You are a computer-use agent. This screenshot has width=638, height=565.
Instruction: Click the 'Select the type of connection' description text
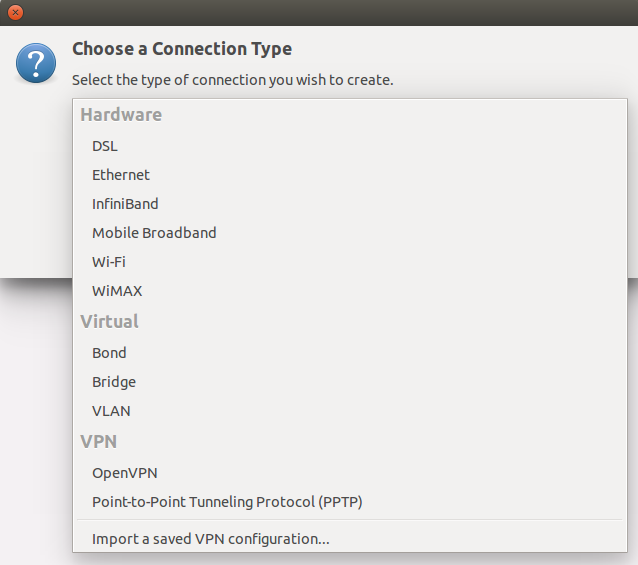[233, 80]
